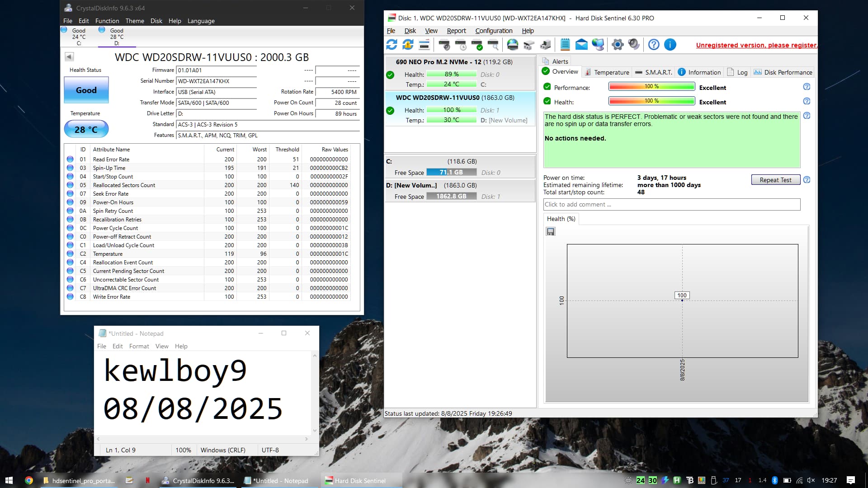
Task: Switch to the Information tab
Action: pyautogui.click(x=699, y=72)
